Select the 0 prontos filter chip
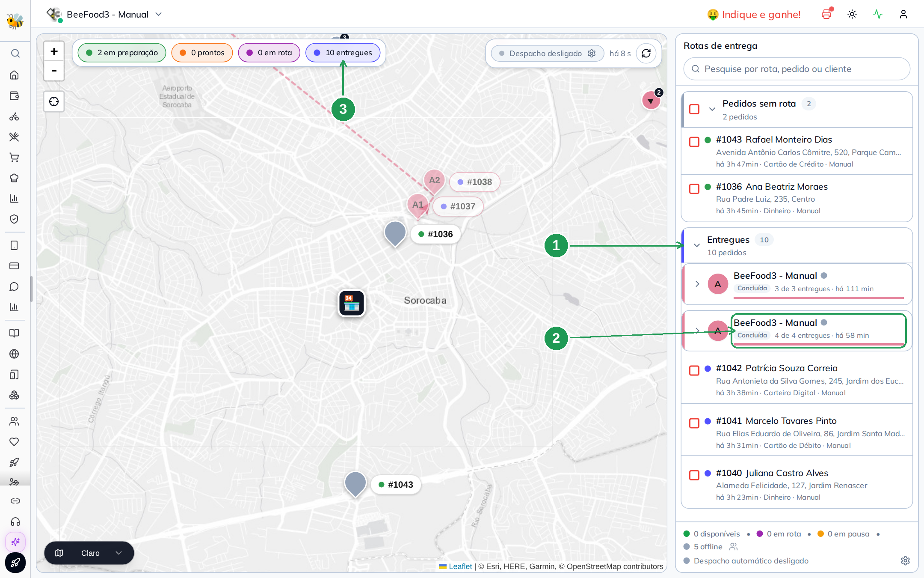Image resolution: width=924 pixels, height=578 pixels. (202, 53)
